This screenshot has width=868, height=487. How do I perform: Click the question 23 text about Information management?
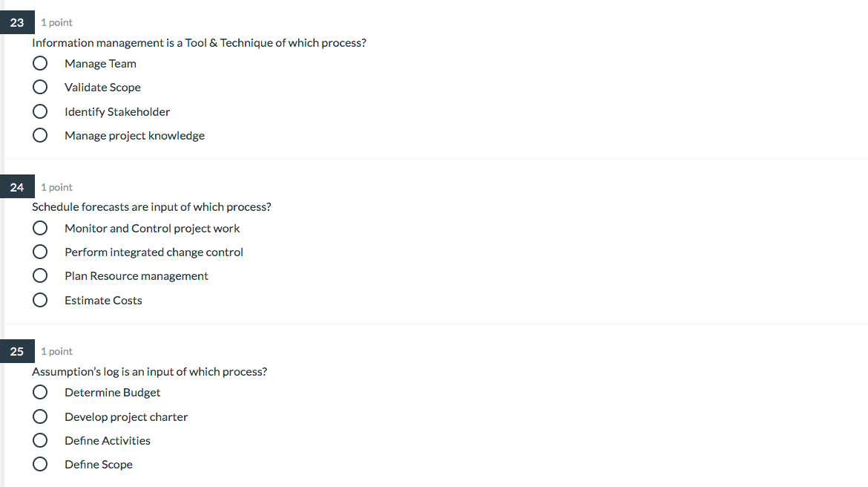point(199,42)
